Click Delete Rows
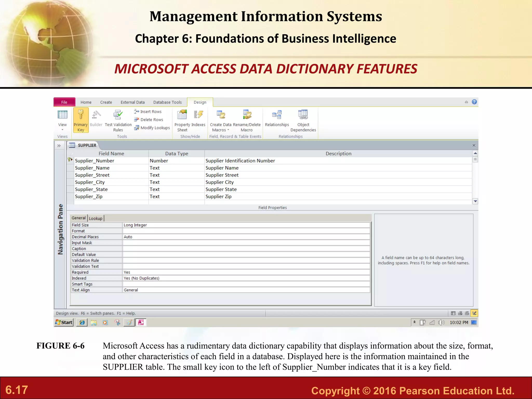This screenshot has height=399, width=532. 149,119
